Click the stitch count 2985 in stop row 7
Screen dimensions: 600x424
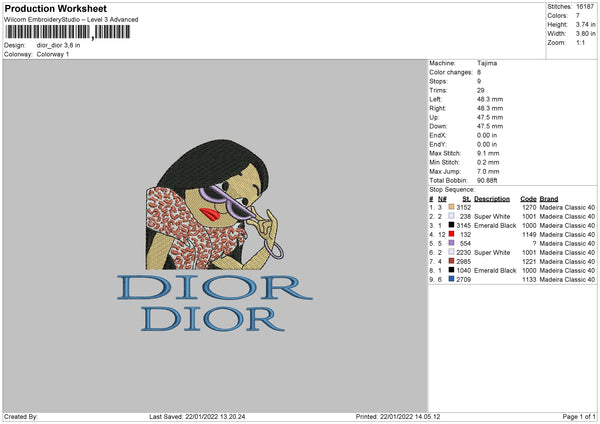(464, 261)
